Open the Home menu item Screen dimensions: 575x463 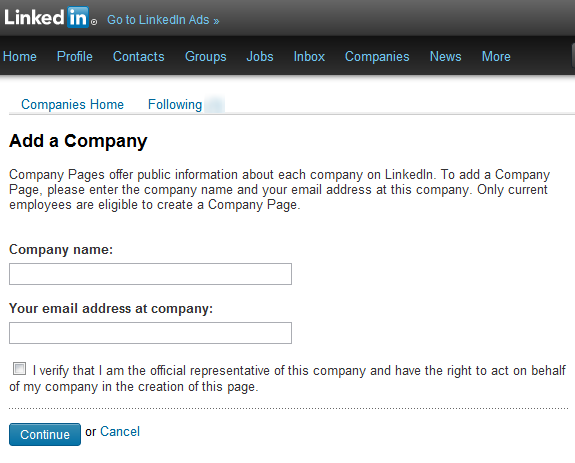pos(19,56)
